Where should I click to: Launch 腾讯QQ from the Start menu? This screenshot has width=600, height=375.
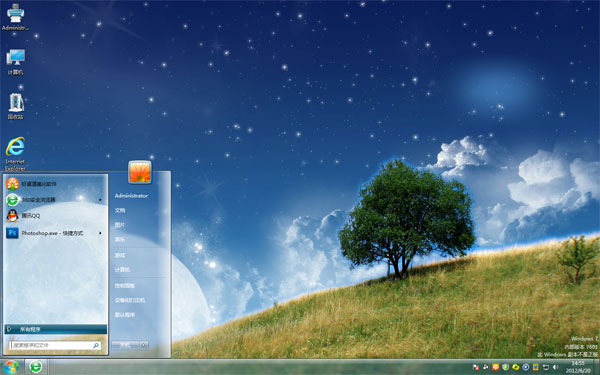tap(55, 215)
